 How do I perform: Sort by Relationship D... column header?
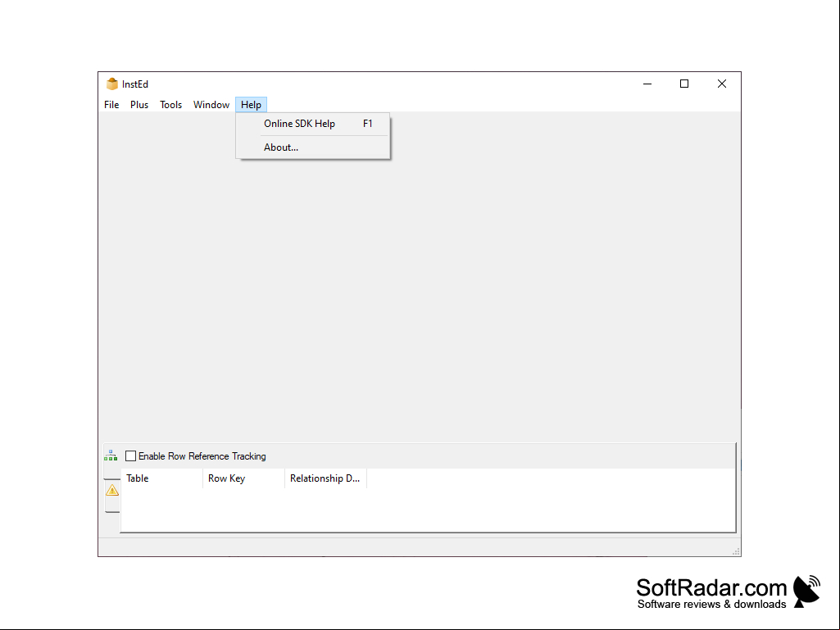pos(325,478)
